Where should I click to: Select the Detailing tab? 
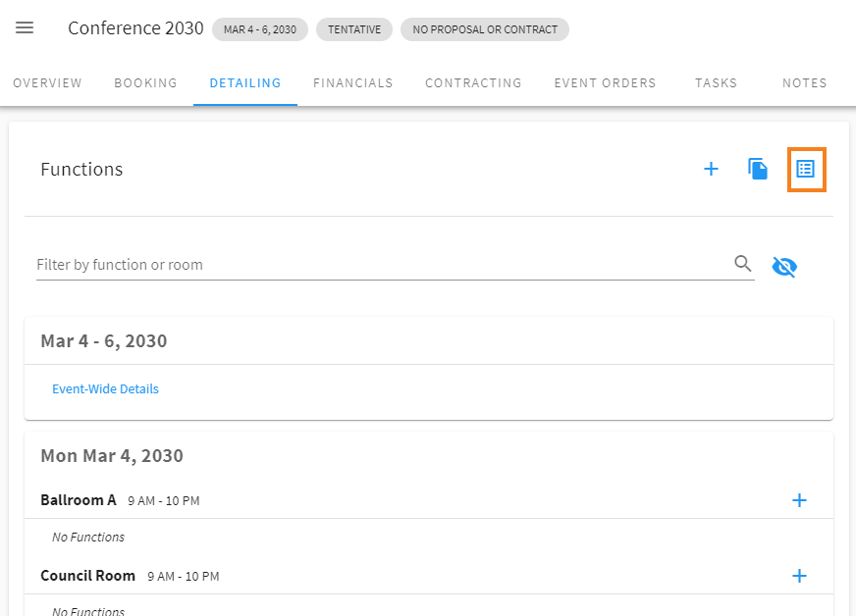(x=245, y=83)
